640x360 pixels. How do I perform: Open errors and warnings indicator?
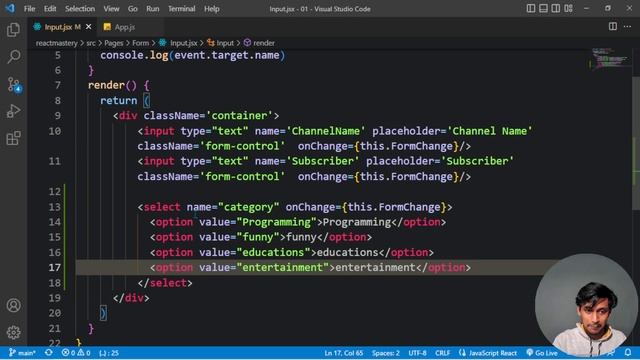tap(76, 353)
